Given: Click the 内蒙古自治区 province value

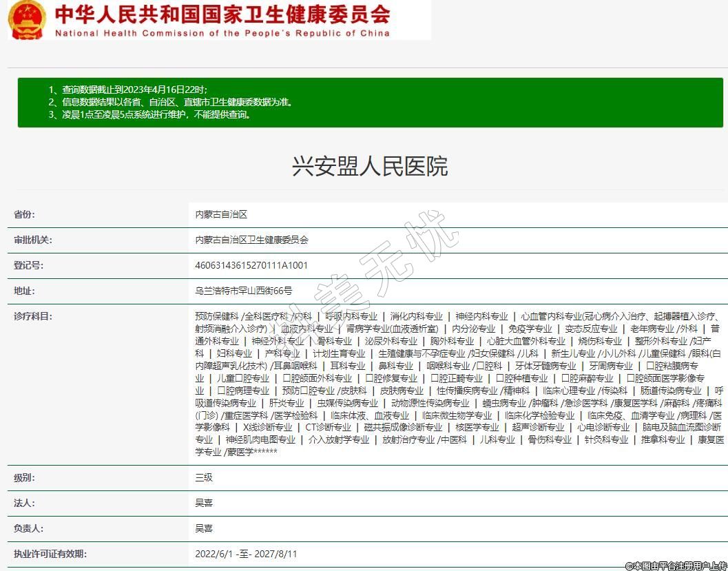Looking at the screenshot, I should tap(221, 215).
